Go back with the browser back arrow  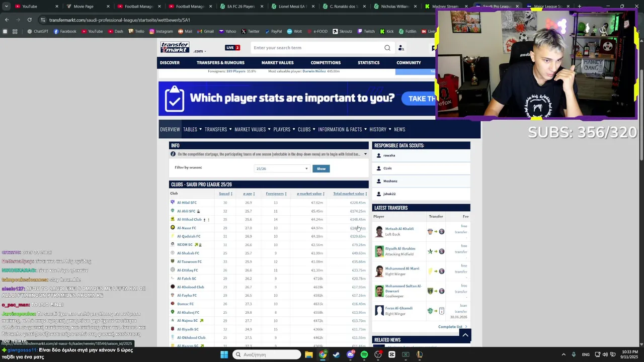pyautogui.click(x=7, y=20)
